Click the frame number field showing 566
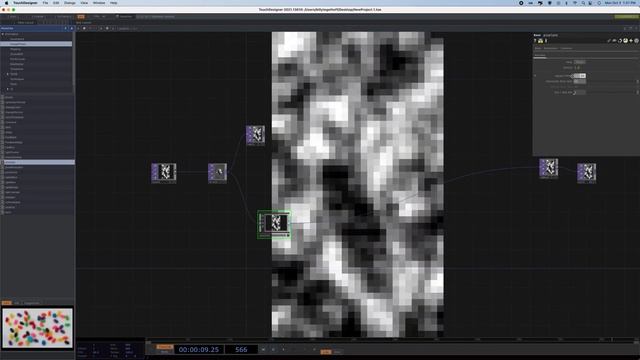Image resolution: width=640 pixels, height=360 pixels. coord(241,349)
